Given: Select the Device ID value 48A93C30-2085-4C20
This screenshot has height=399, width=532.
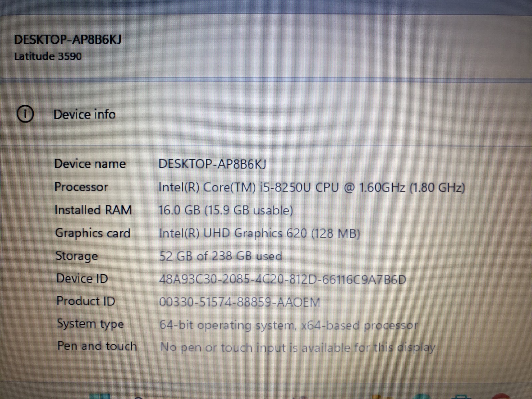Looking at the screenshot, I should click(283, 280).
